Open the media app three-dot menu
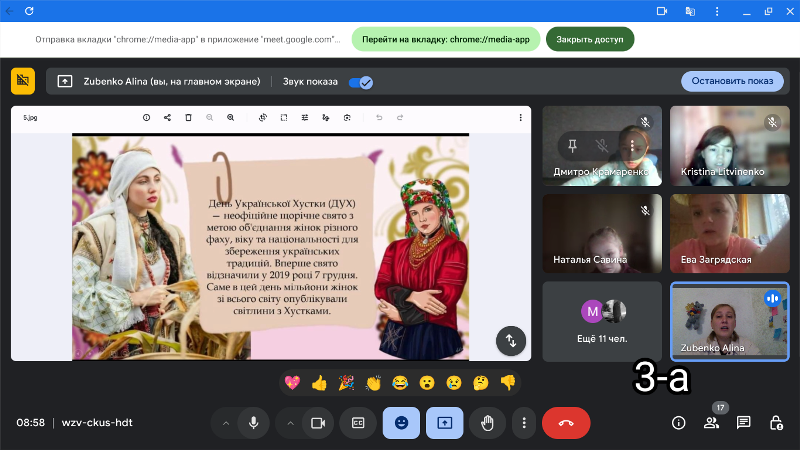800x450 pixels. click(520, 118)
